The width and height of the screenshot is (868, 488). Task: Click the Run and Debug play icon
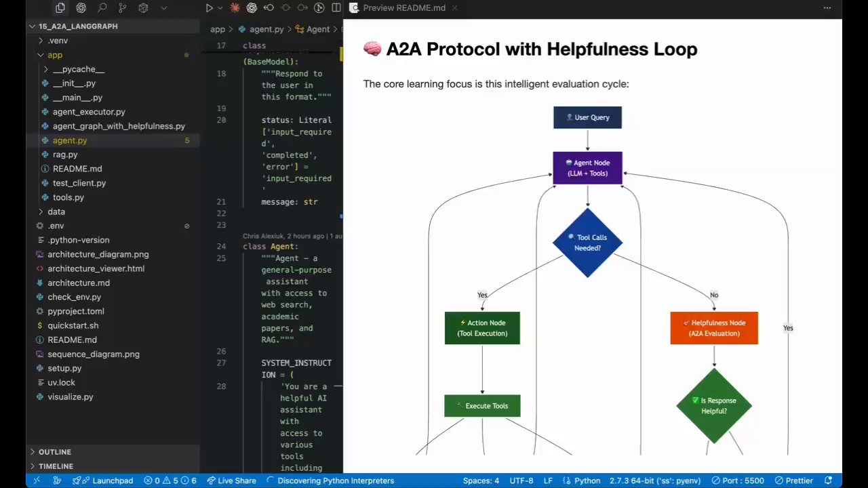[210, 7]
